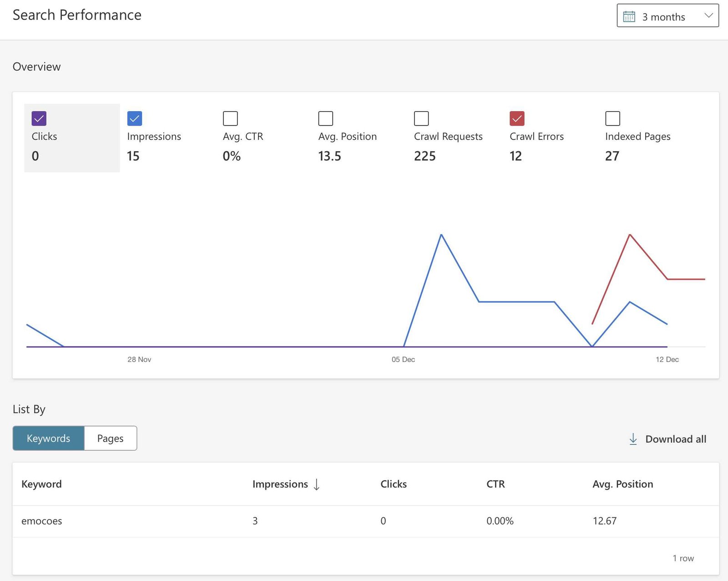The width and height of the screenshot is (728, 581).
Task: Click the Impressions sort arrow icon
Action: 317,484
